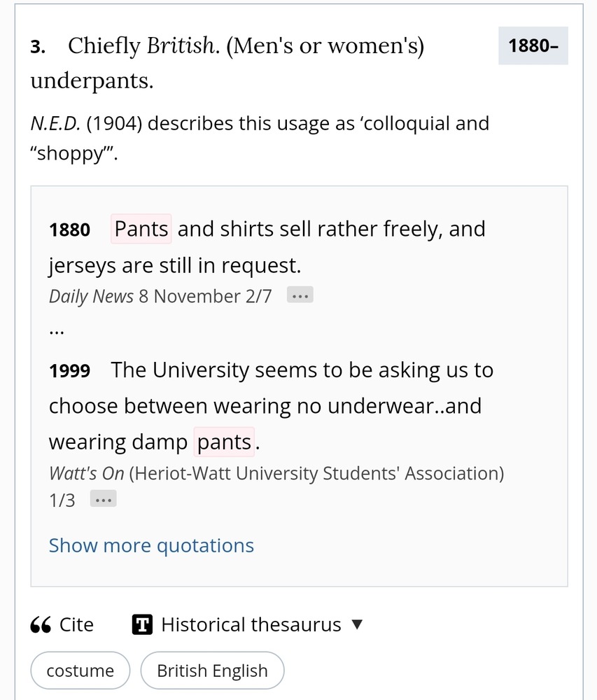Click Show more quotations link

tap(151, 545)
